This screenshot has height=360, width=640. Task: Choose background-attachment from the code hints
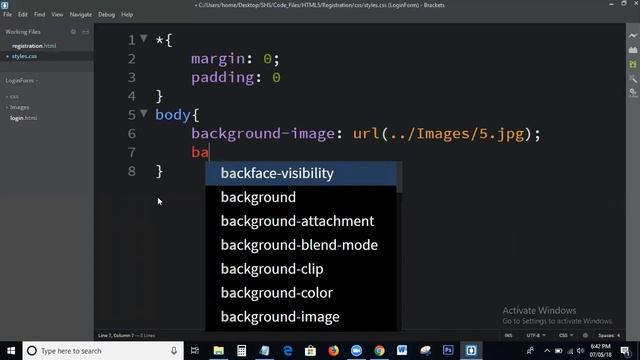point(301,221)
